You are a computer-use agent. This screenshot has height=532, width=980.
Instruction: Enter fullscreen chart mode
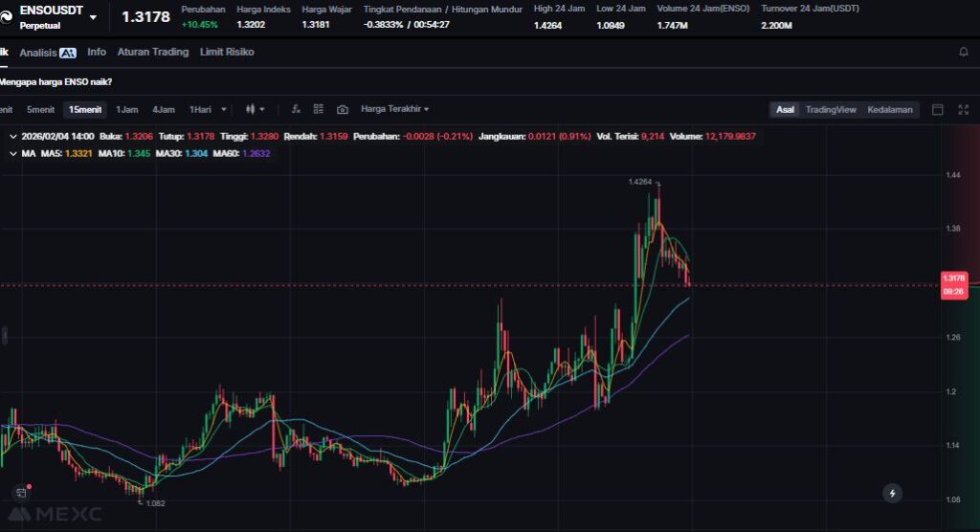tap(962, 109)
